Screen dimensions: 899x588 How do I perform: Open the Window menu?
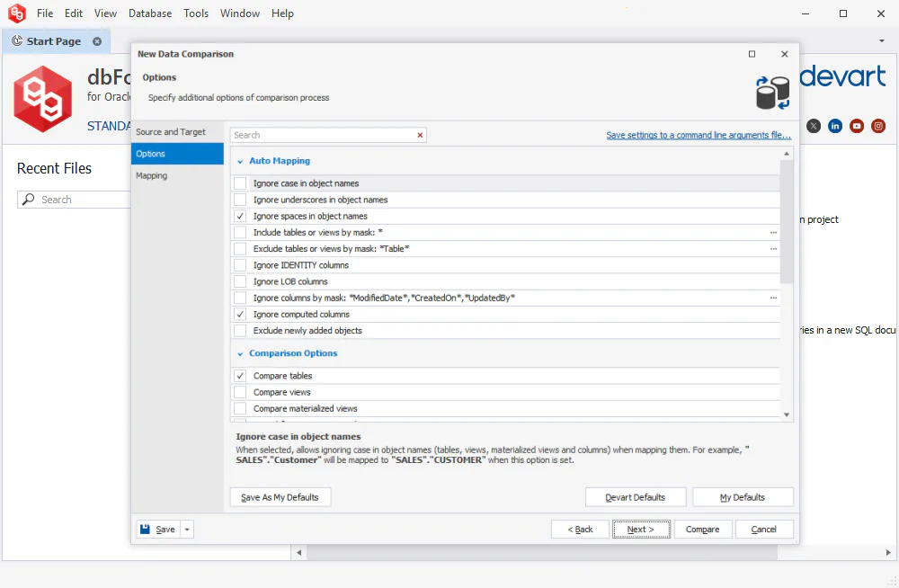click(x=240, y=13)
